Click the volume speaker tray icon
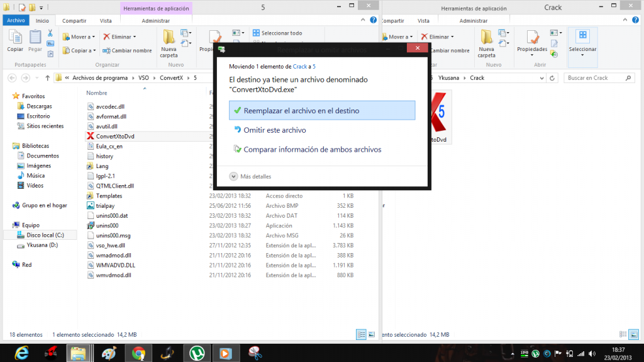644x362 pixels. pos(592,353)
